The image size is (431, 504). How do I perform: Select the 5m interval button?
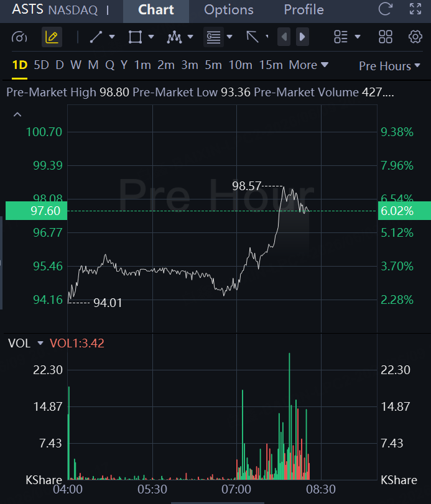pyautogui.click(x=213, y=65)
